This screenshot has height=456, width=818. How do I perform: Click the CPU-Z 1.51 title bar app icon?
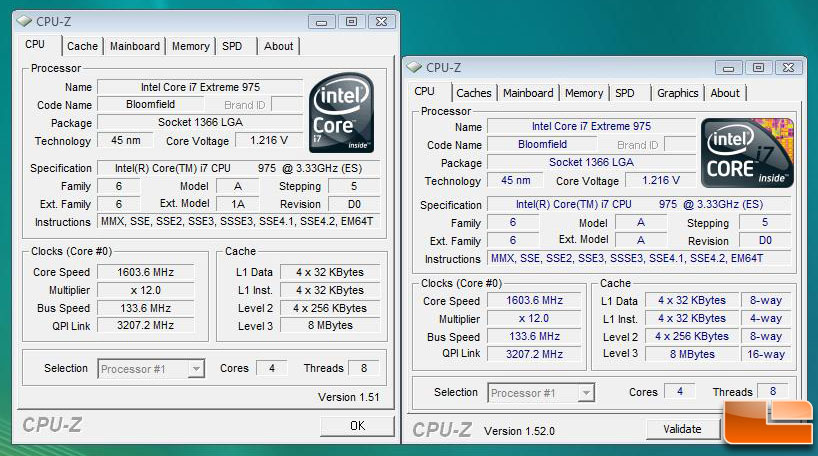pos(24,21)
